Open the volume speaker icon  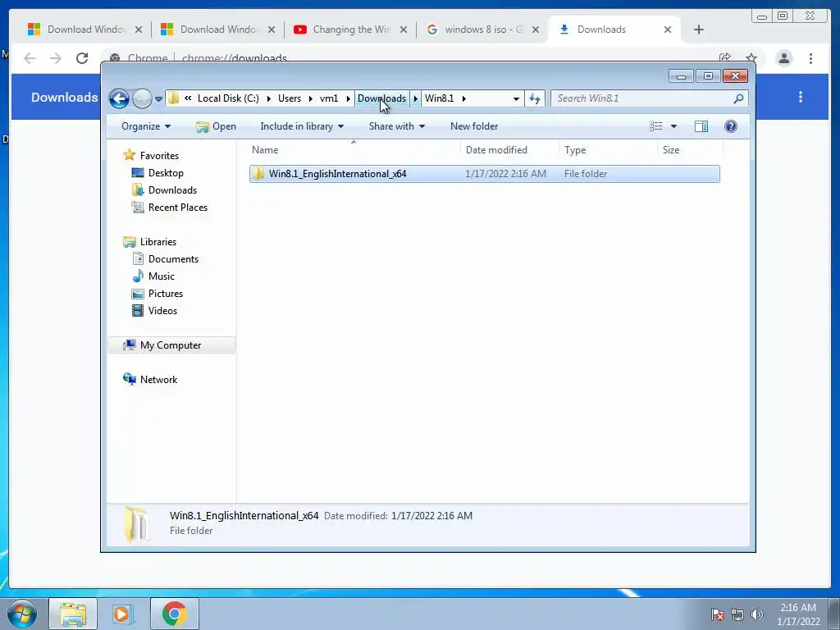click(x=756, y=614)
